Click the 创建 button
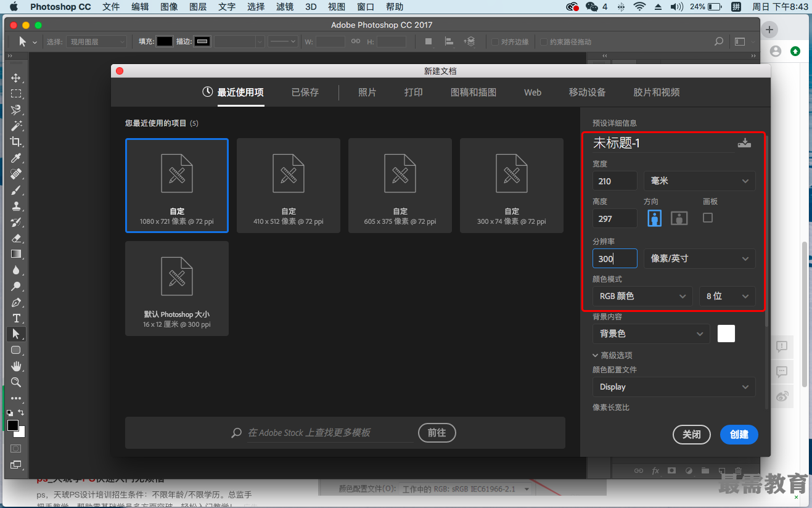The height and width of the screenshot is (508, 812). point(739,435)
